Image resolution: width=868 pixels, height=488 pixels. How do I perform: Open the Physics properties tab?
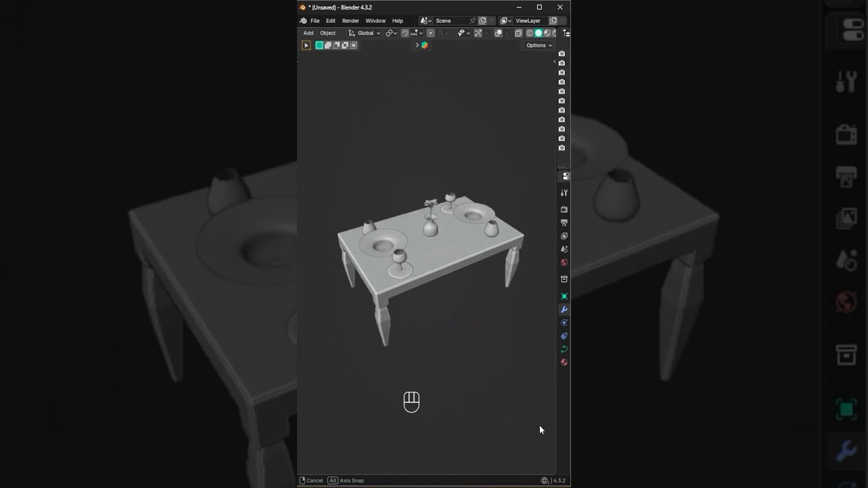pos(564,323)
